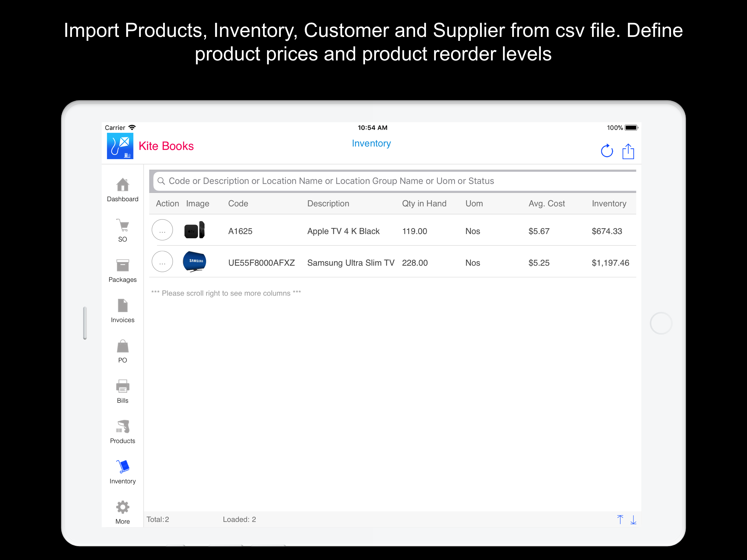The height and width of the screenshot is (560, 747).
Task: Jump to top using the up arrow
Action: tap(620, 520)
